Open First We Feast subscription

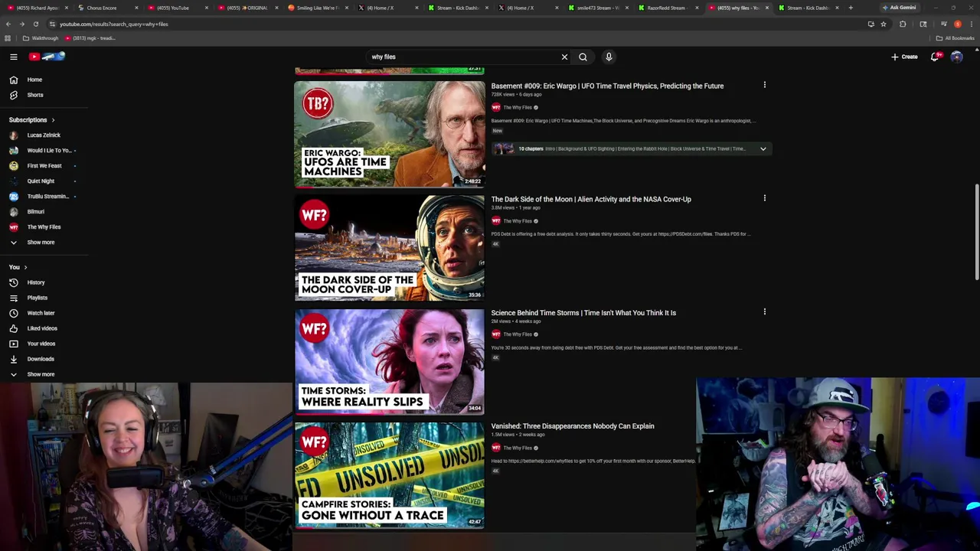click(44, 166)
